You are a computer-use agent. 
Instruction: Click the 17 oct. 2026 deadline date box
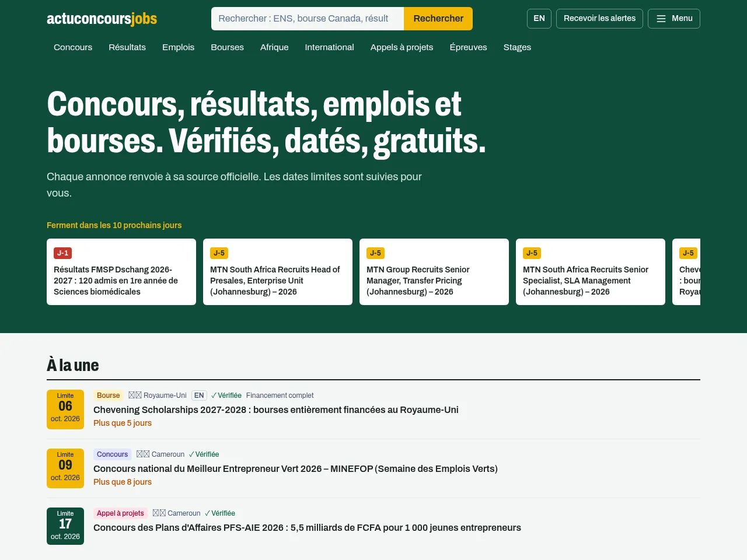tap(65, 526)
